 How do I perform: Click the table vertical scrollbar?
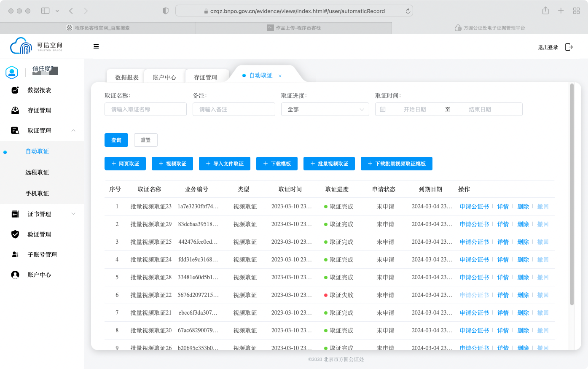point(572,194)
